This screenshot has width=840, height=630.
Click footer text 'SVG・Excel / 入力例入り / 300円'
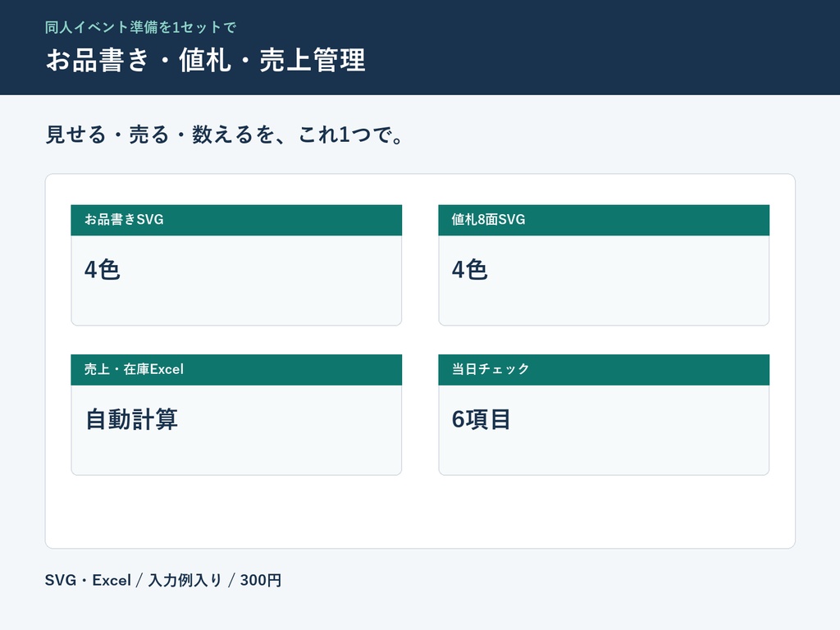click(x=163, y=580)
